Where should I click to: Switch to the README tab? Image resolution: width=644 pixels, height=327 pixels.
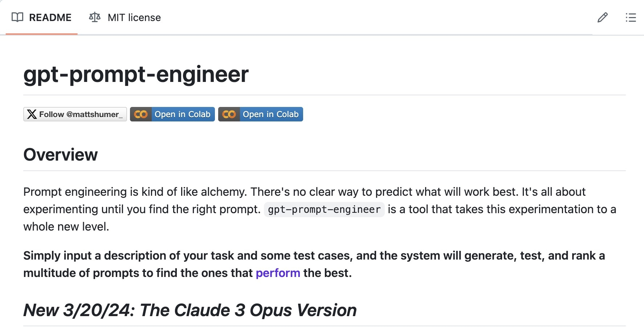click(x=41, y=17)
